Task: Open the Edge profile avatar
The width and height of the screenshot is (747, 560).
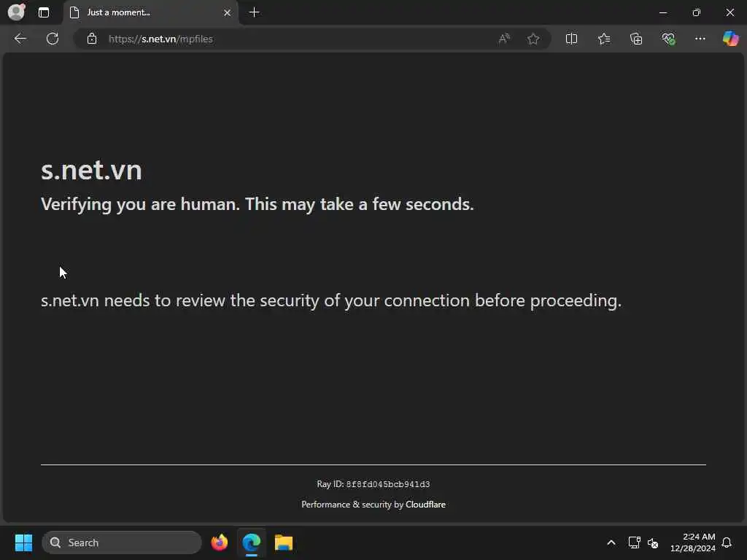Action: [x=16, y=12]
